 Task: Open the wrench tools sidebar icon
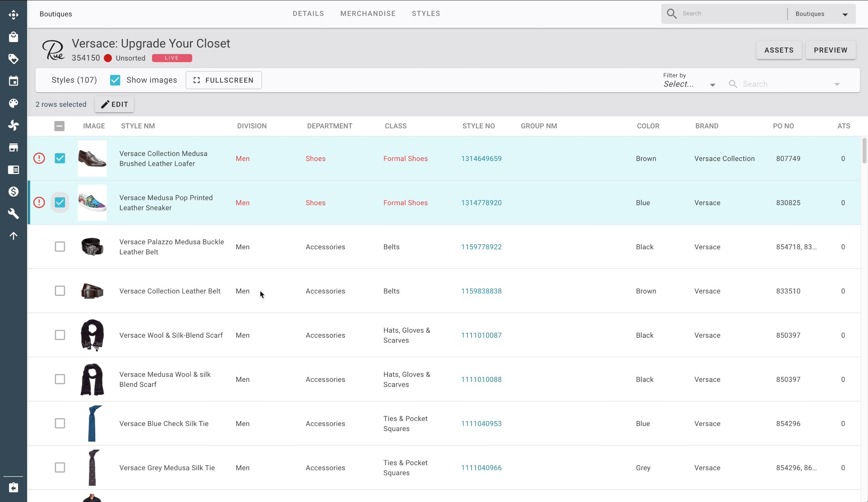click(14, 214)
